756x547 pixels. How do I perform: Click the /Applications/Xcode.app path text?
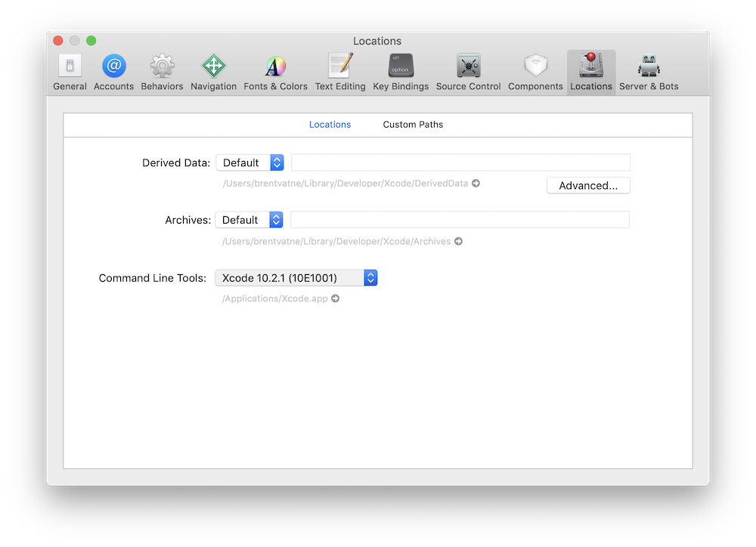(x=275, y=298)
